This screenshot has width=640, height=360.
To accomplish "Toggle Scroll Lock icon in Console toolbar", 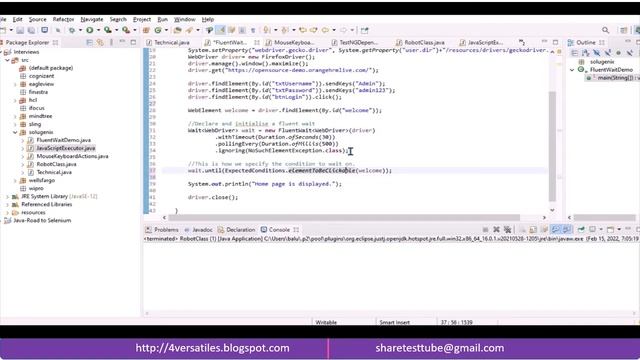I will point(533,230).
